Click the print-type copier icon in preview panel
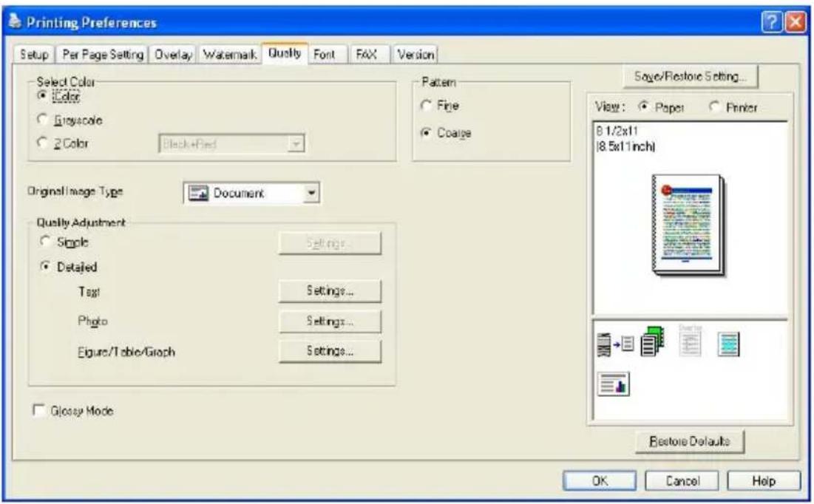The height and width of the screenshot is (504, 814). [x=615, y=344]
